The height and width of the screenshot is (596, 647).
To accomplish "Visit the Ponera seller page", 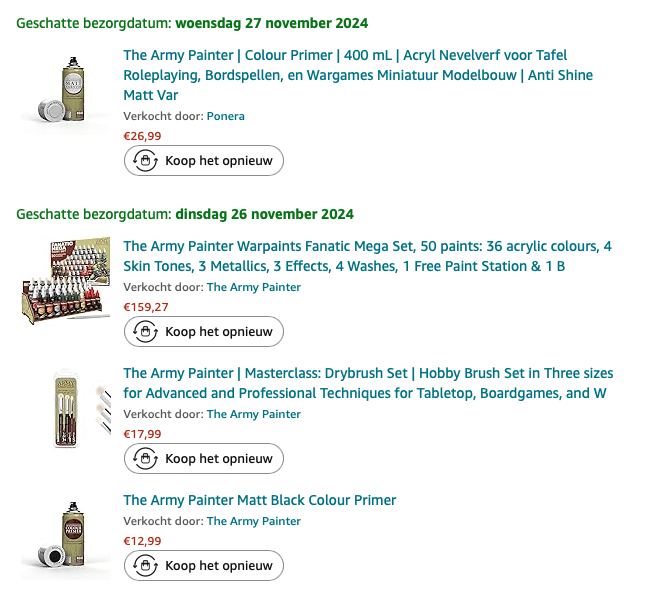I will coord(226,116).
